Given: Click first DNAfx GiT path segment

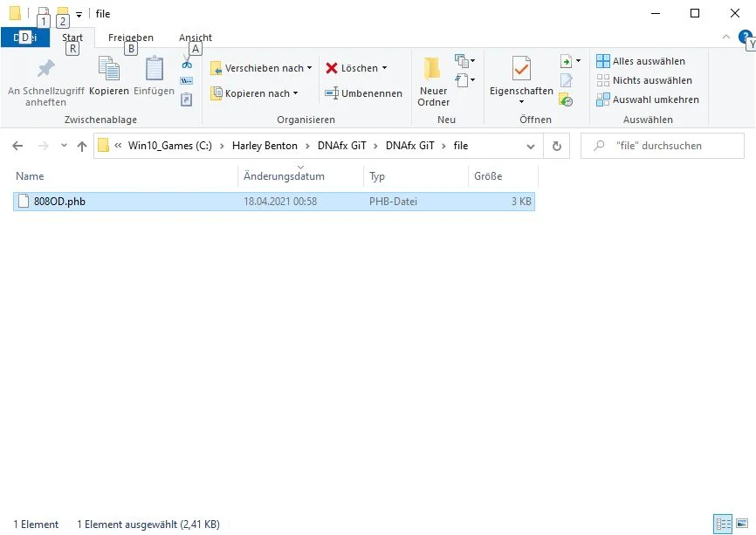Looking at the screenshot, I should (x=342, y=146).
